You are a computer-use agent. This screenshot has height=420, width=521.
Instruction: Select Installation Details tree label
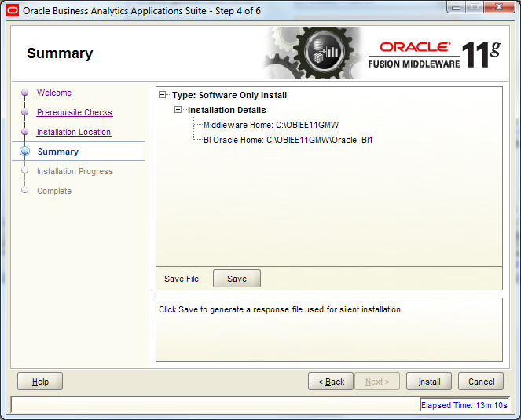[226, 110]
